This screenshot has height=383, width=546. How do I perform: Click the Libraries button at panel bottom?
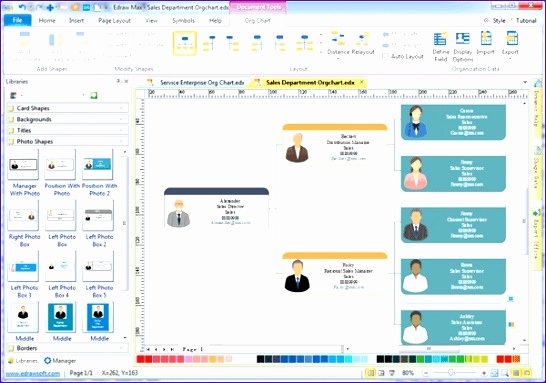23,361
